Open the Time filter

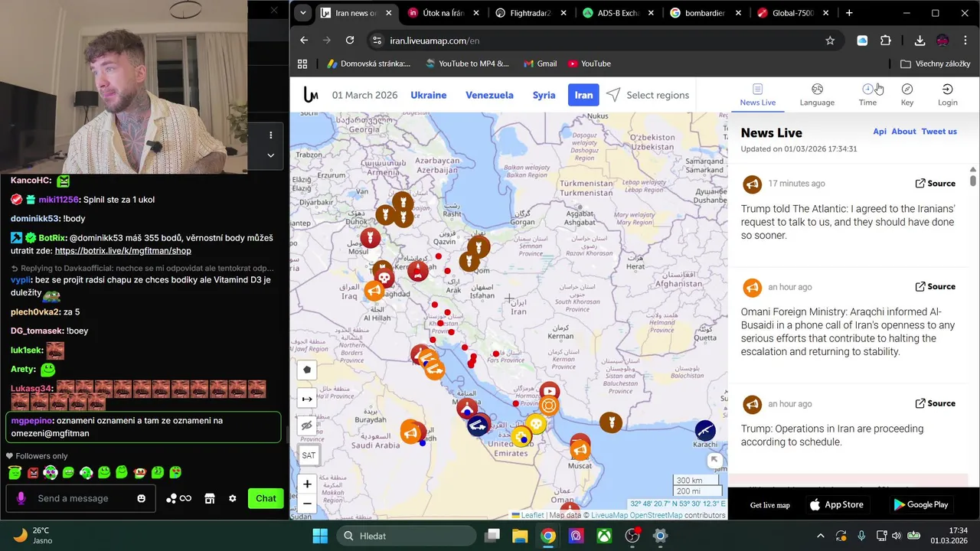[867, 95]
